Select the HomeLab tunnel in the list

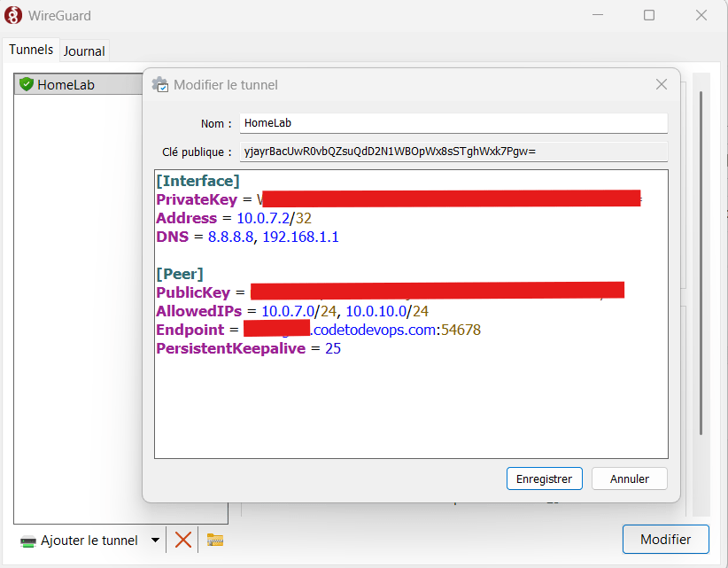click(x=66, y=84)
